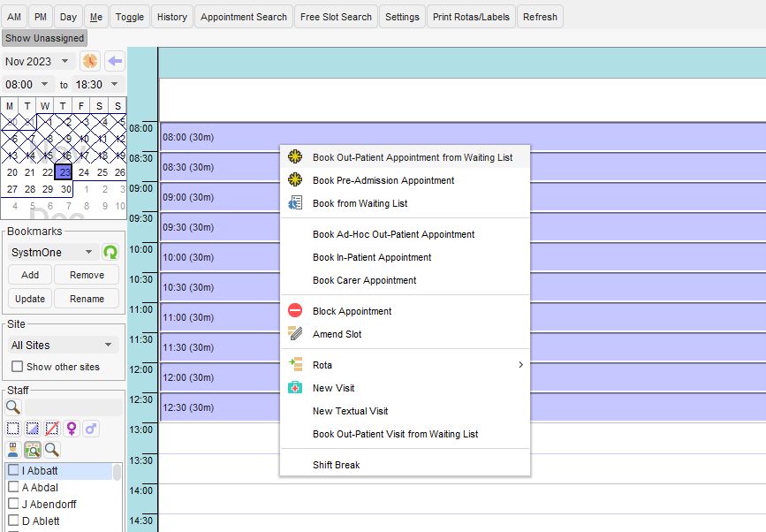Filter staff by male symbol icon
Image resolution: width=766 pixels, height=532 pixels.
(x=90, y=429)
